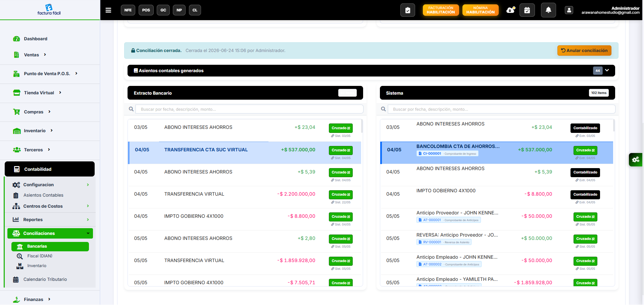This screenshot has width=644, height=305.
Task: Expand the Finanzas menu
Action: 34,300
